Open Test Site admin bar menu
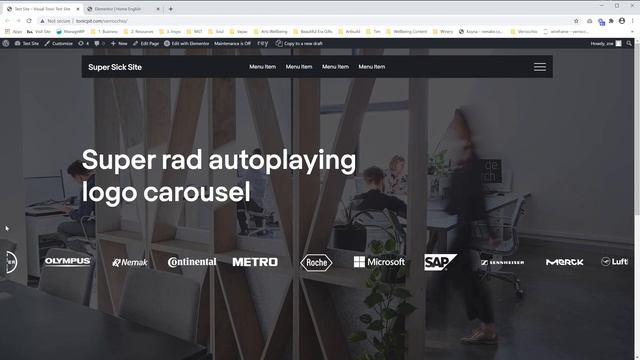Screen dimensions: 640x360 27,43
